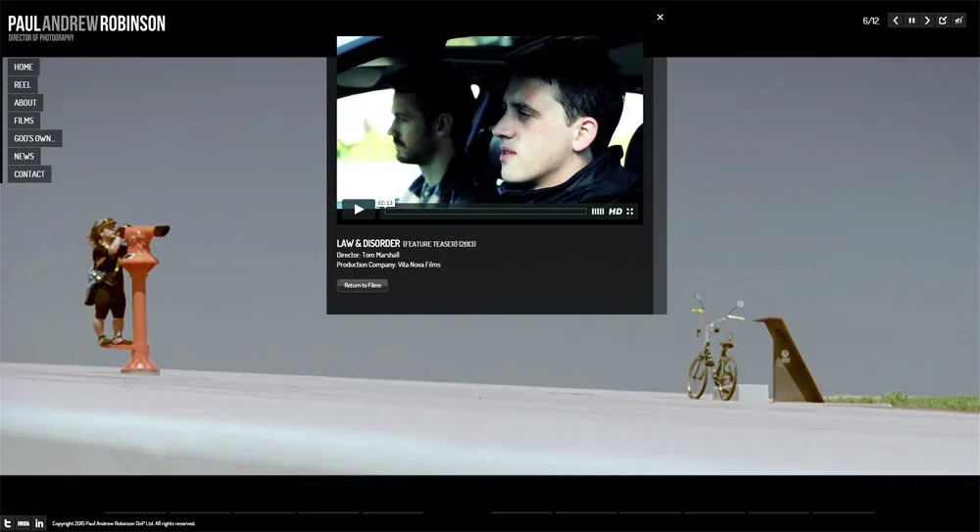Viewport: 980px width, 532px height.
Task: Open the God's Own... menu item
Action: (x=34, y=139)
